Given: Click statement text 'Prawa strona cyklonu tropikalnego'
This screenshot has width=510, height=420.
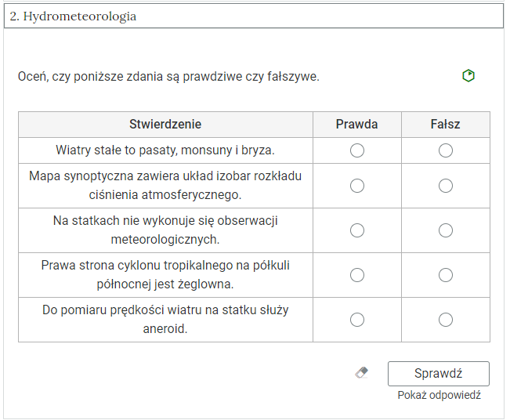Looking at the screenshot, I should click(x=165, y=274).
